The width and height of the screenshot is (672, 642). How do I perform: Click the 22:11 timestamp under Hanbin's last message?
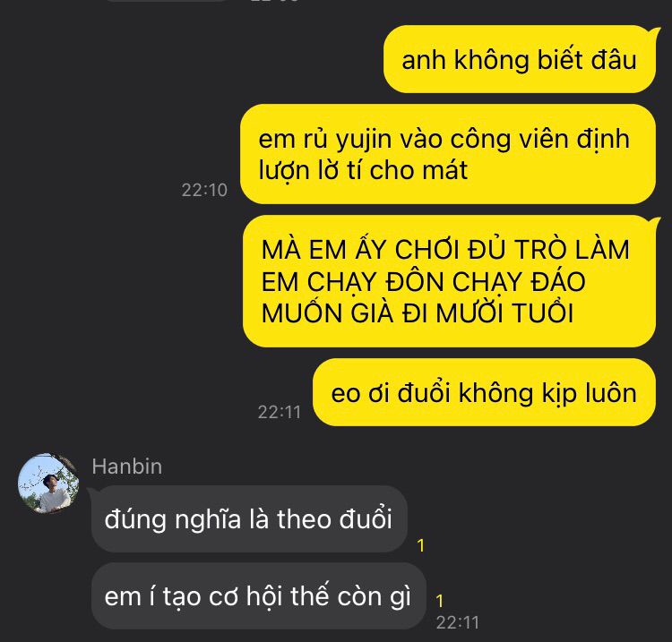(458, 622)
